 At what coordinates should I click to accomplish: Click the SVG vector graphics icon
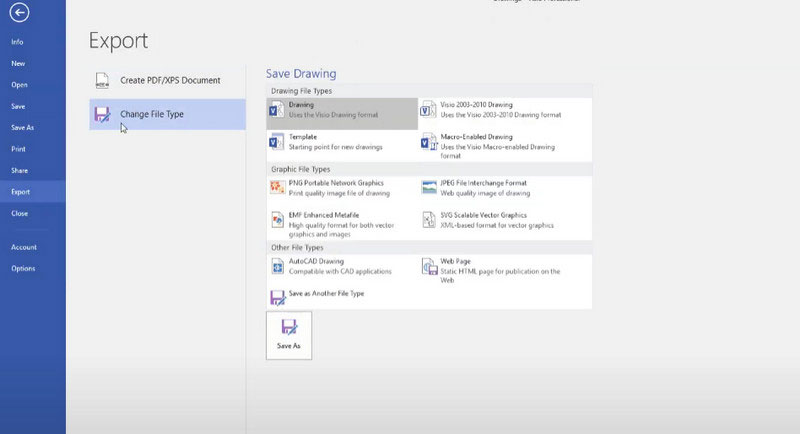pos(429,220)
